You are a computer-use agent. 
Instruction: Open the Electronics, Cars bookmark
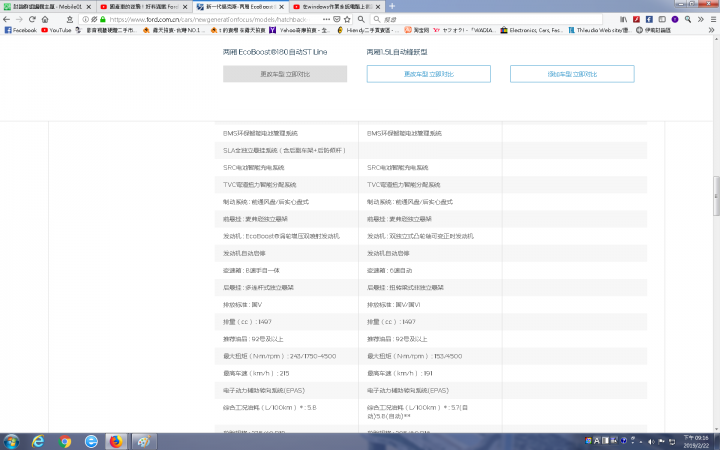point(532,30)
